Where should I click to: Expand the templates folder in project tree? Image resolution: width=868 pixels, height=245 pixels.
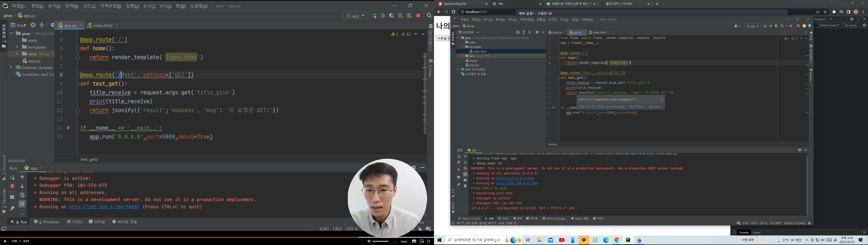(17, 47)
